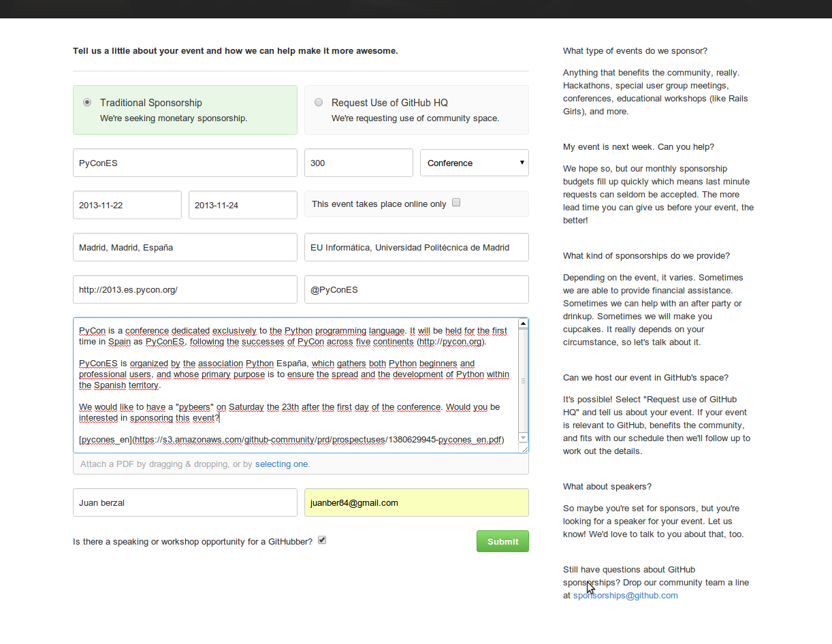Click the description textarea scrollbar down arrow
Viewport: 832px width, 644px height.
(x=523, y=438)
